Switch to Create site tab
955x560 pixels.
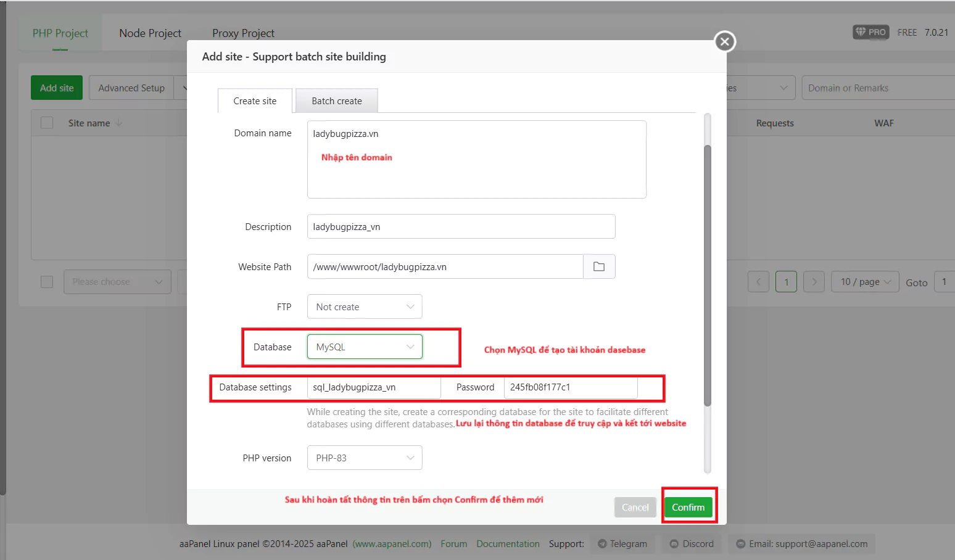[x=255, y=101]
